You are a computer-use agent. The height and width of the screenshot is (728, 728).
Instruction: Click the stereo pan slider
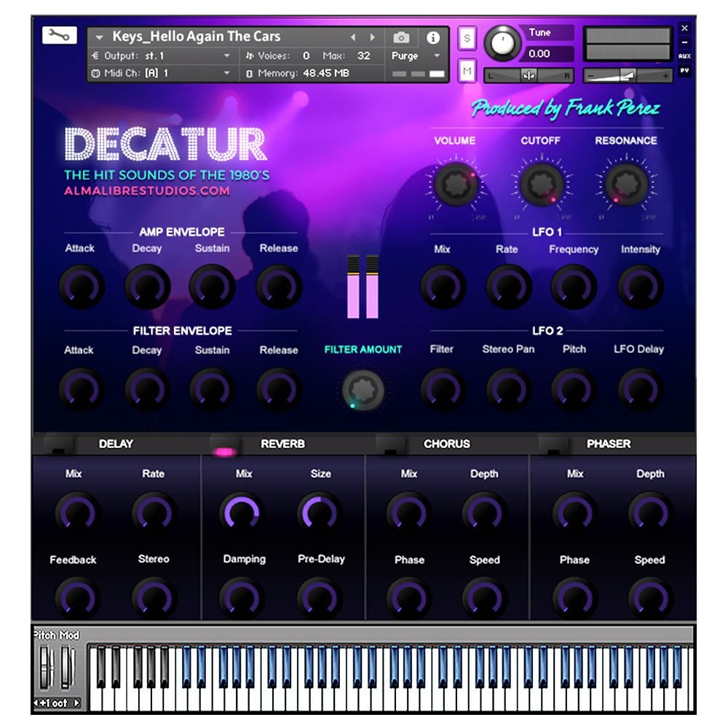[x=529, y=75]
